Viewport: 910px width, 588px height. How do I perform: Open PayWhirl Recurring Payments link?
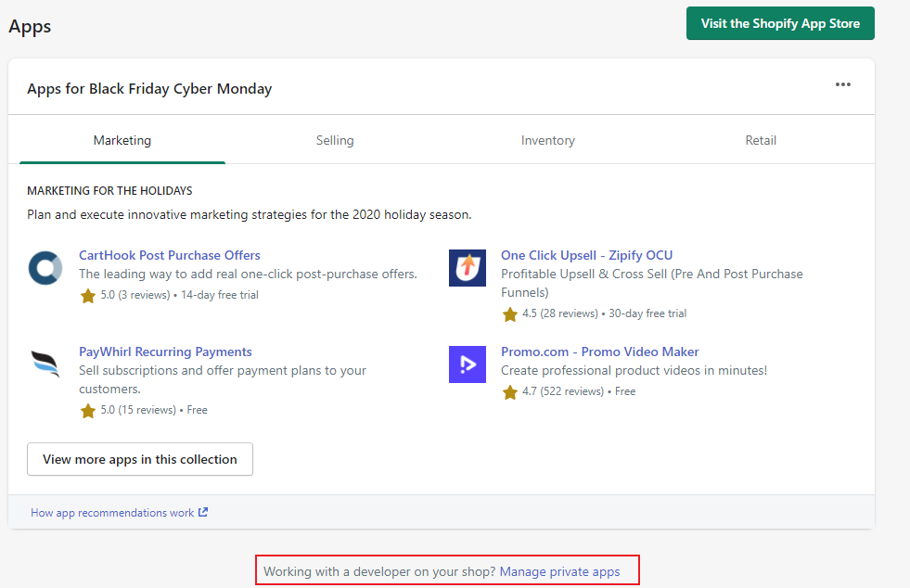pos(165,352)
